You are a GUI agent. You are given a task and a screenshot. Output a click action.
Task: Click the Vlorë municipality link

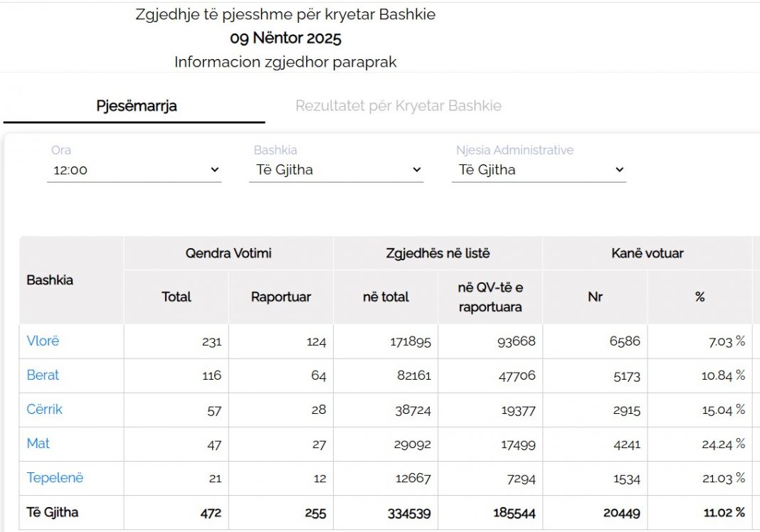point(43,341)
